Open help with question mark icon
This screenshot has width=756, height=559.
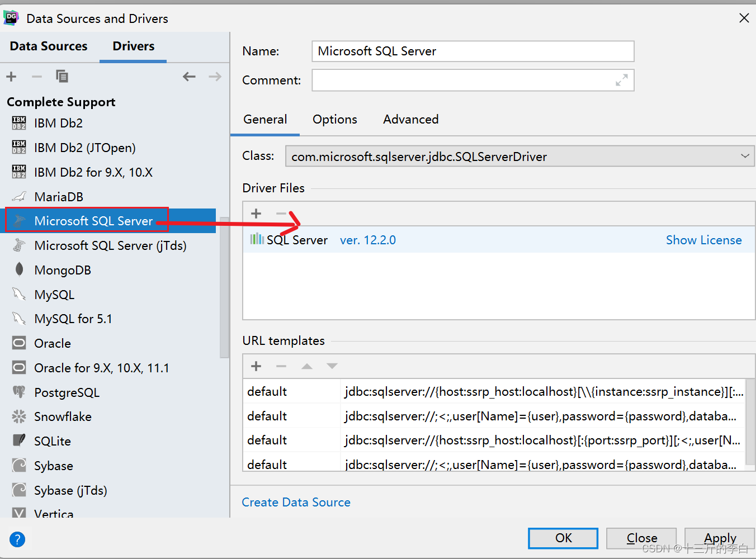(17, 539)
